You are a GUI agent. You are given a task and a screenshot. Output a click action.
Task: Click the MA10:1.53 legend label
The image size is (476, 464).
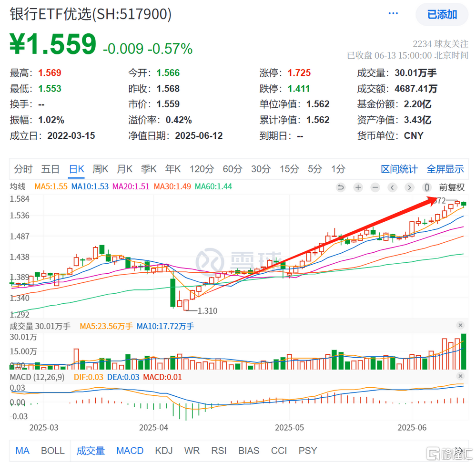click(90, 186)
